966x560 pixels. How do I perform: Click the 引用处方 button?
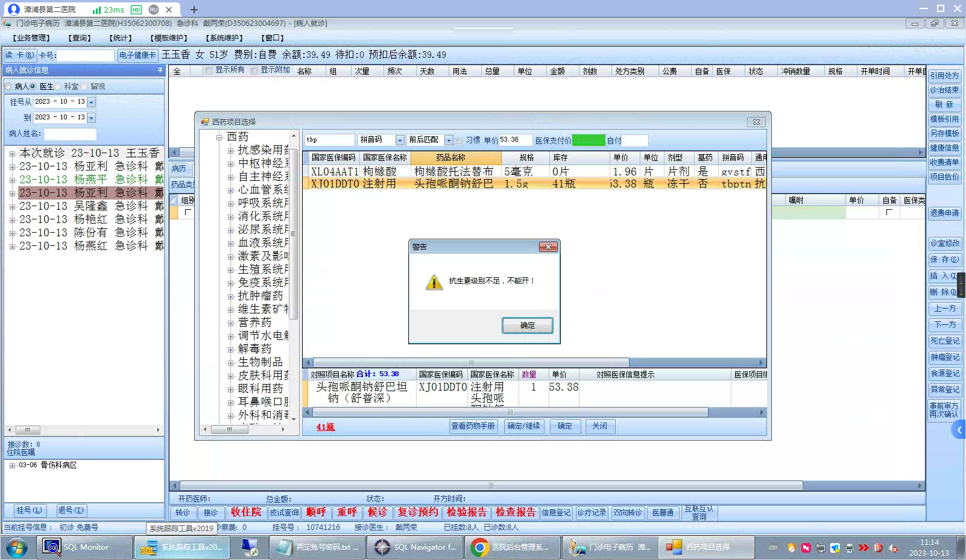(944, 76)
